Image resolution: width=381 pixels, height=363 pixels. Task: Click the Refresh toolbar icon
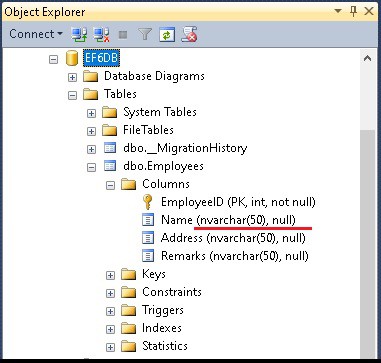click(167, 34)
